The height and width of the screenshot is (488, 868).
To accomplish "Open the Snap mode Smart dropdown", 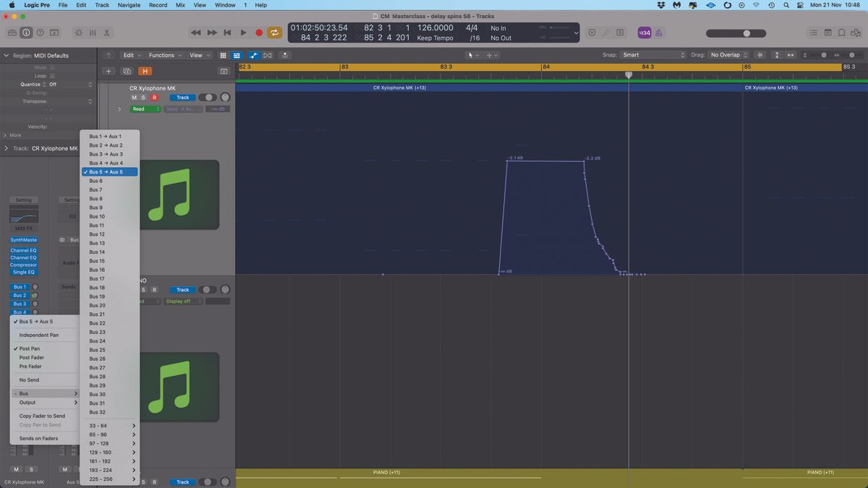I will 655,54.
